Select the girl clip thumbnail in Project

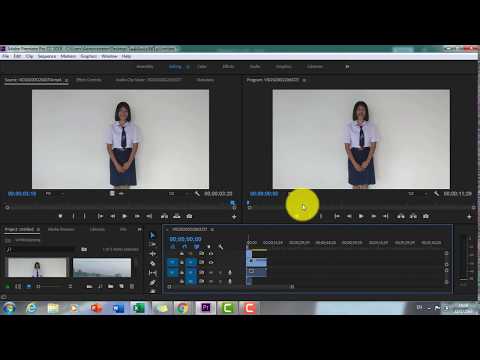point(37,267)
